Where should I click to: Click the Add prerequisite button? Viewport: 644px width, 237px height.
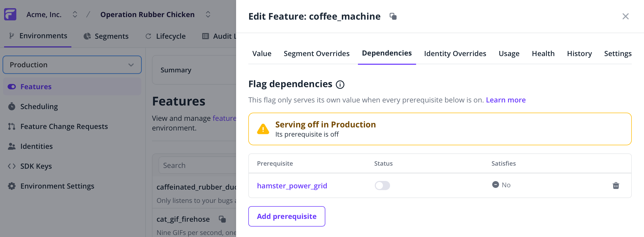point(287,216)
